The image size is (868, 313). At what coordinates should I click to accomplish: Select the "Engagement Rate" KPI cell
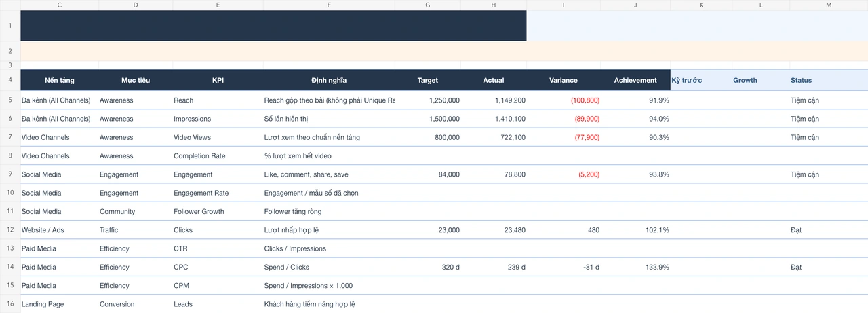coord(218,193)
